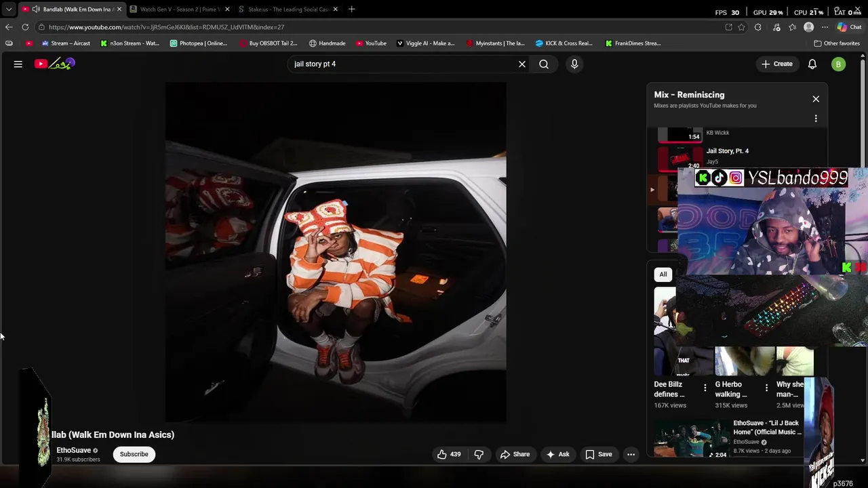
Task: Open the KICK & Cross Real bookmark
Action: point(564,43)
